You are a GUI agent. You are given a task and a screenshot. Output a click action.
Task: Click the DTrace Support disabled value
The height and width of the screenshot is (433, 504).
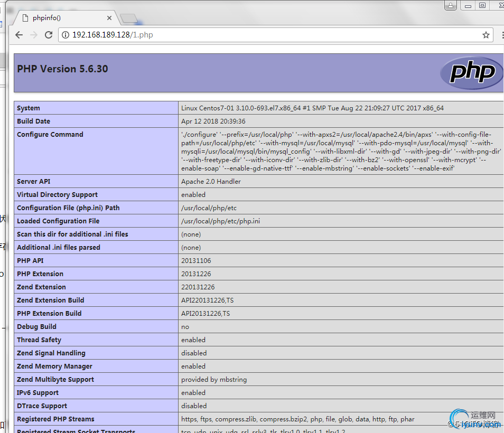click(x=194, y=406)
